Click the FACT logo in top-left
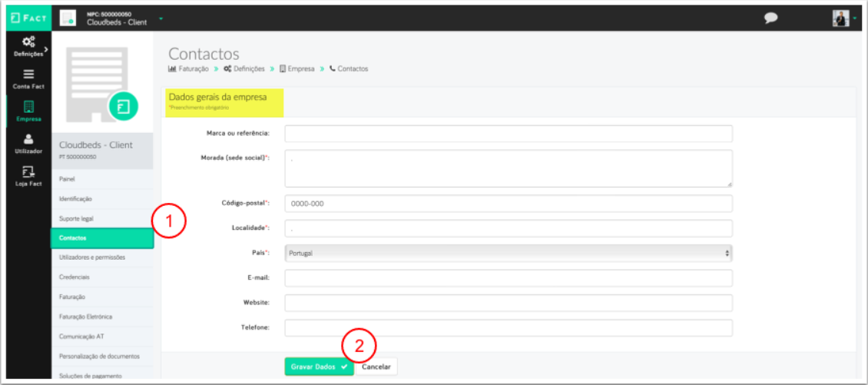The image size is (868, 385). pyautogui.click(x=28, y=18)
